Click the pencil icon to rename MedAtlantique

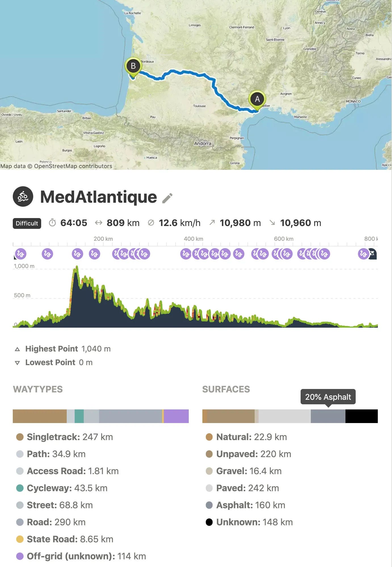[167, 198]
